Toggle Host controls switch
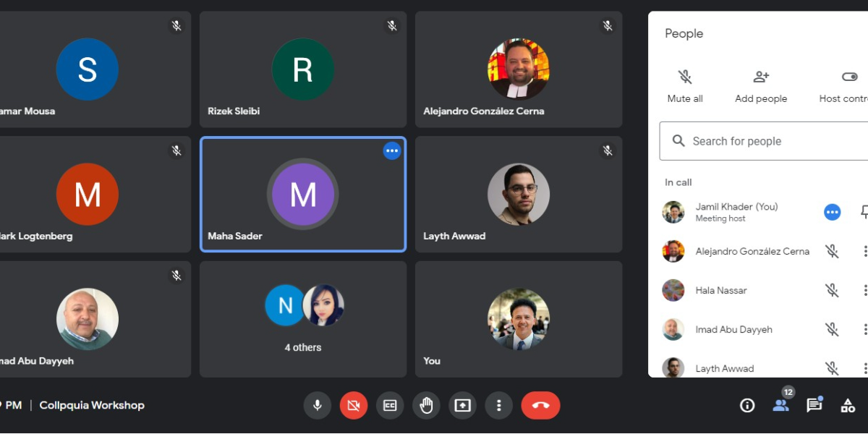Screen dimensions: 868x434 [x=848, y=77]
